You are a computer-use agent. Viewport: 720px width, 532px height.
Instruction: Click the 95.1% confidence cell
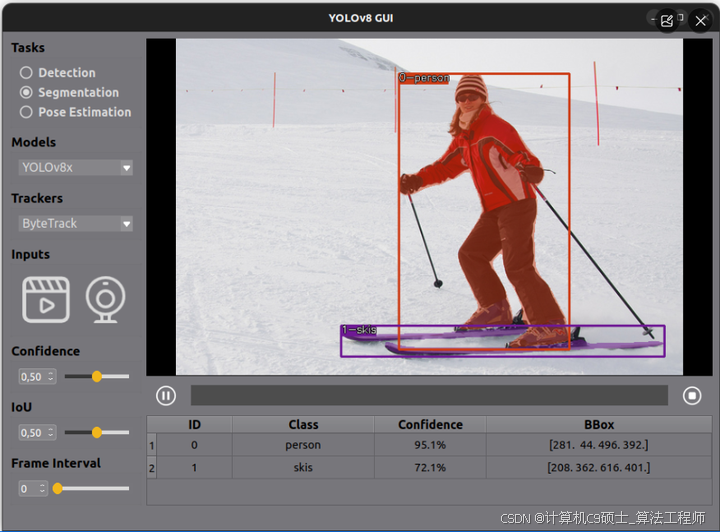[430, 445]
